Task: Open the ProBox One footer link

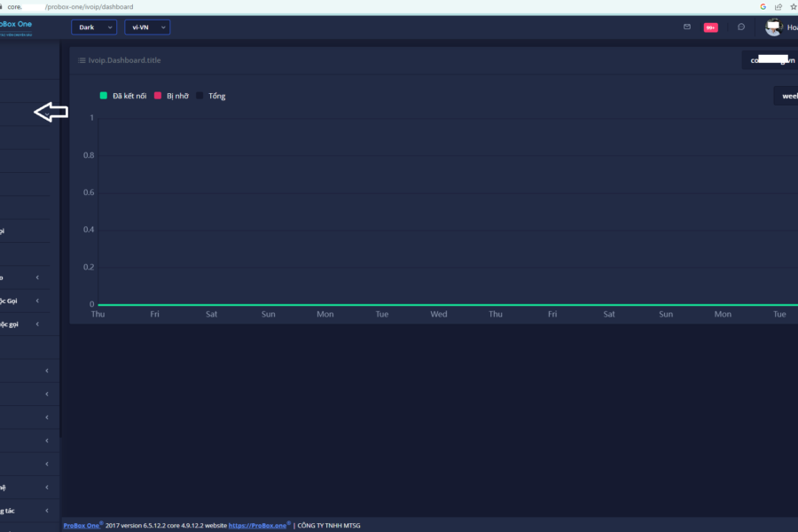Action: click(81, 525)
